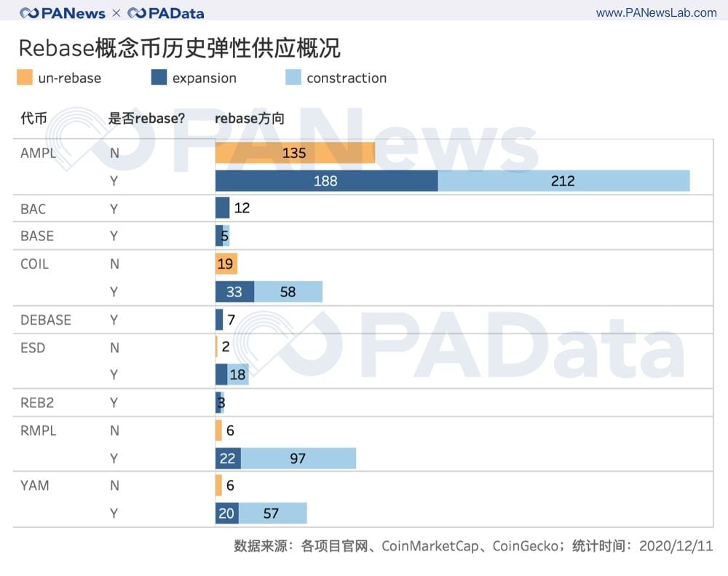The image size is (728, 576).
Task: Select the BAC expansion bar
Action: click(x=222, y=208)
